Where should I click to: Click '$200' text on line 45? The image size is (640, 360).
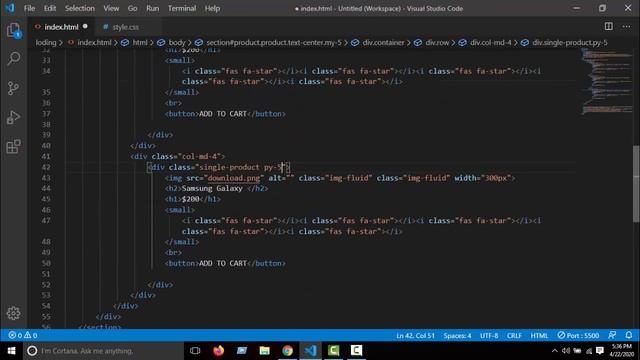[x=190, y=199]
